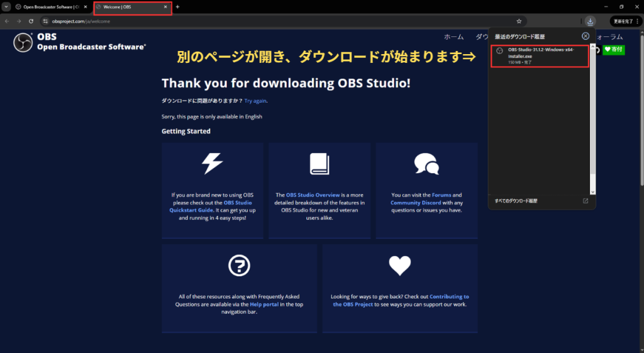Expand the tab search dropdown arrow
The width and height of the screenshot is (644, 353).
[x=6, y=7]
